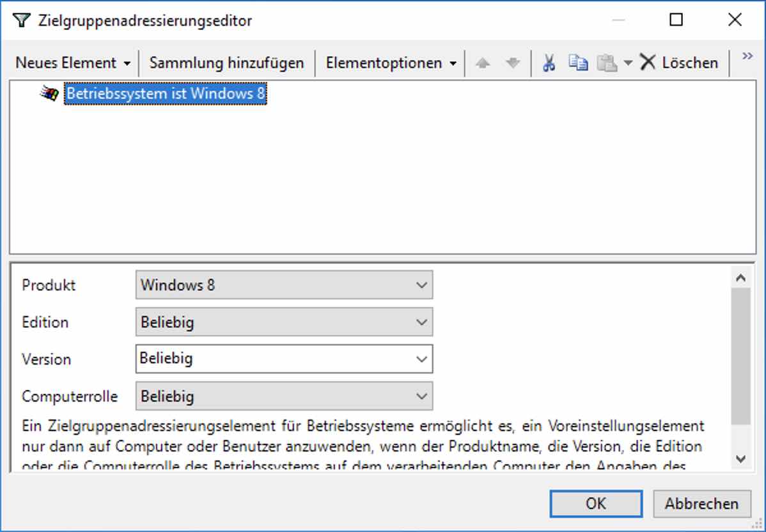The width and height of the screenshot is (766, 532).
Task: Click scroll down arrow in the properties pane
Action: point(740,458)
